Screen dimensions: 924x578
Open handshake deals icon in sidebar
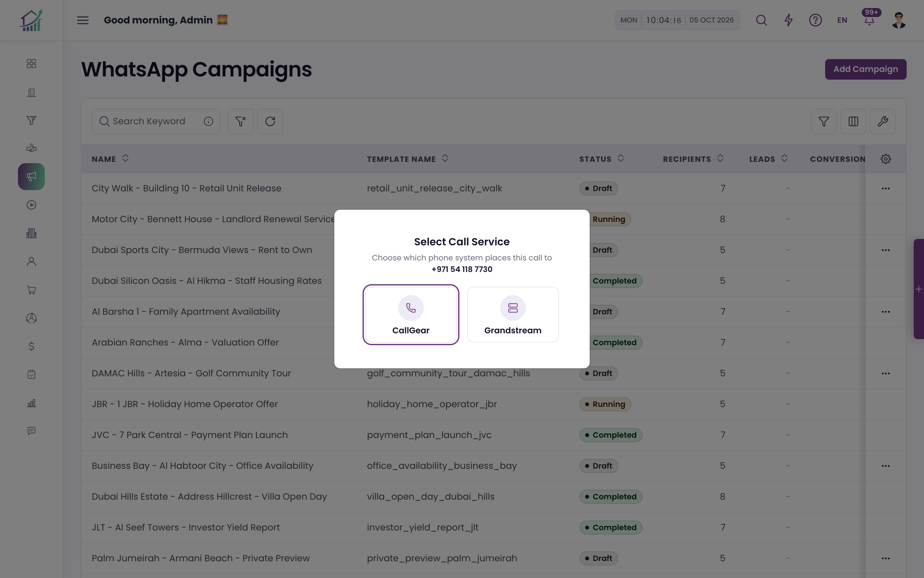click(x=31, y=148)
